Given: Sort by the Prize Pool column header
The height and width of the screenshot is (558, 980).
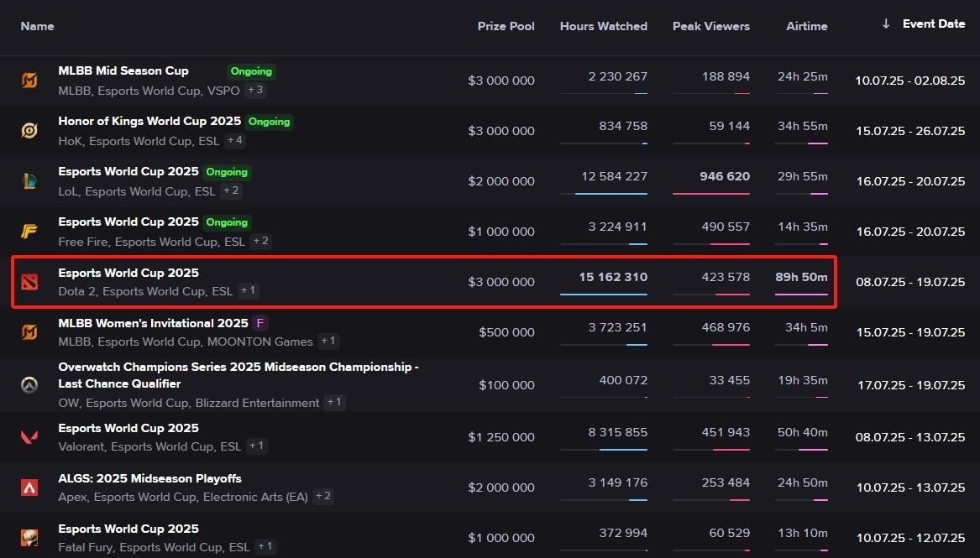Looking at the screenshot, I should 506,26.
